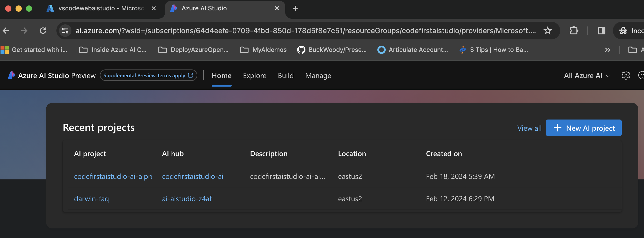Click the New AI project button
Screen dimensions: 644x238
coord(583,128)
